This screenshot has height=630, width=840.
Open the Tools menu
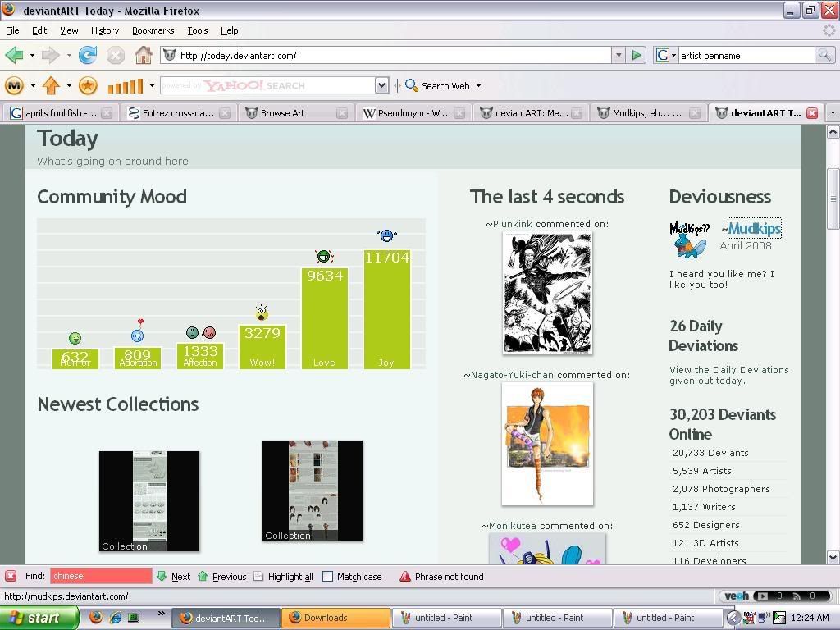(197, 30)
